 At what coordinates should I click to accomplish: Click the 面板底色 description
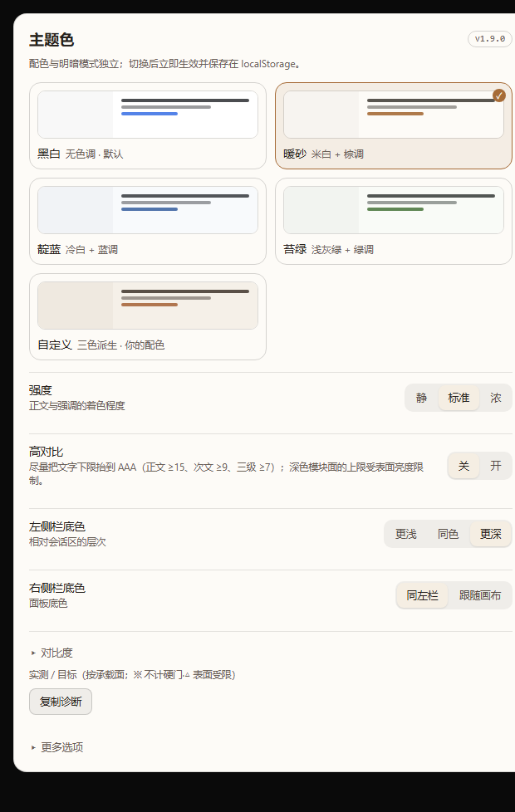pos(48,604)
